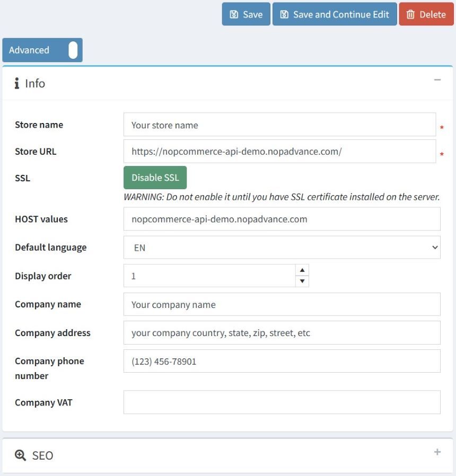456x476 pixels.
Task: Click the Company VAT label
Action: coord(43,402)
